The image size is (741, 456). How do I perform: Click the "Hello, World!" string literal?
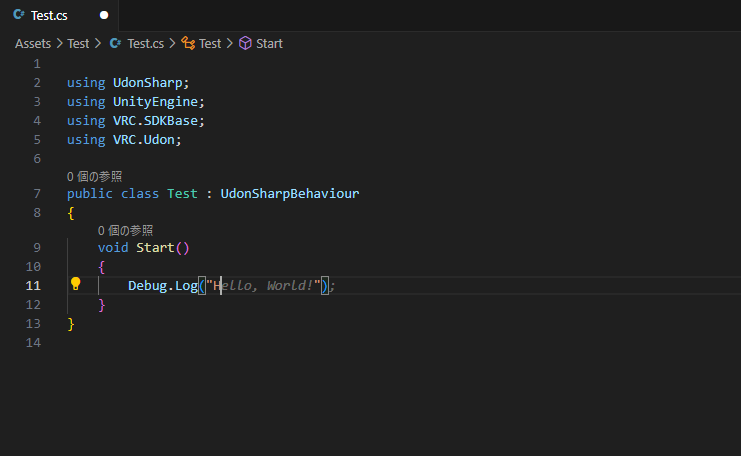[266, 286]
